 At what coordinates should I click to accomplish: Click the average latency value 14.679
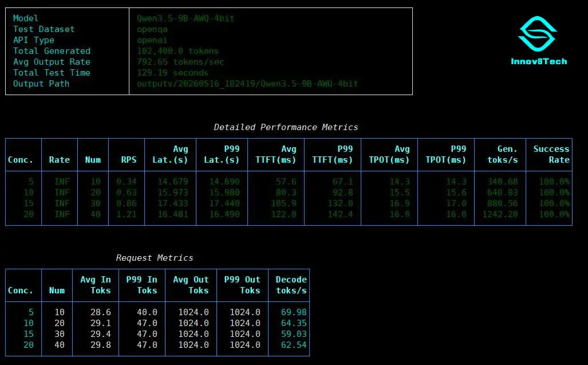[172, 182]
